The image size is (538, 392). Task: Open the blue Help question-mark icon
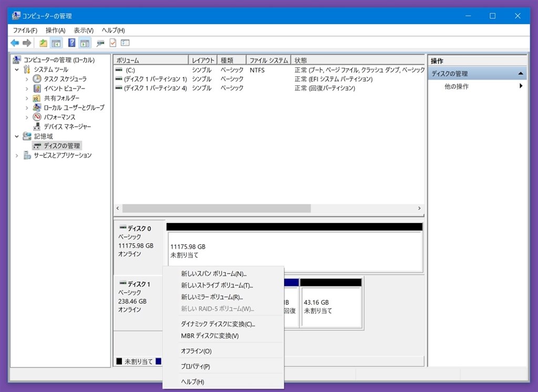point(71,43)
